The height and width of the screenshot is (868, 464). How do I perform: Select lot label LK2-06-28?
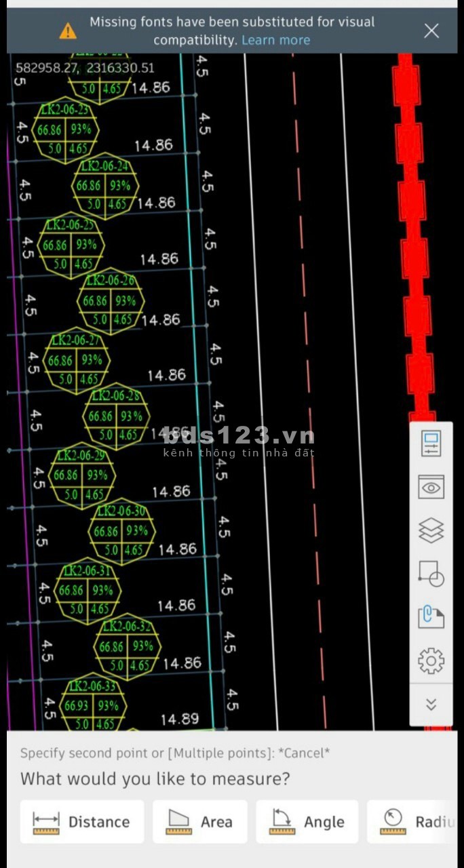[x=116, y=396]
